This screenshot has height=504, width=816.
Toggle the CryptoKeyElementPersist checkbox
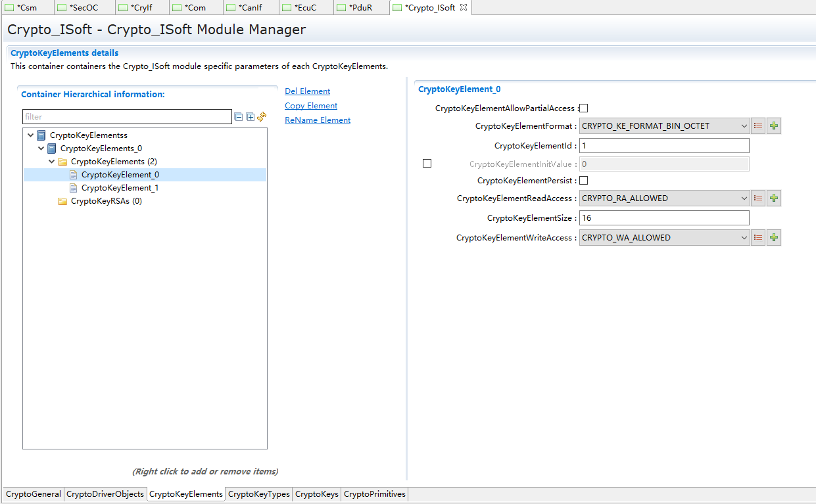coord(583,181)
